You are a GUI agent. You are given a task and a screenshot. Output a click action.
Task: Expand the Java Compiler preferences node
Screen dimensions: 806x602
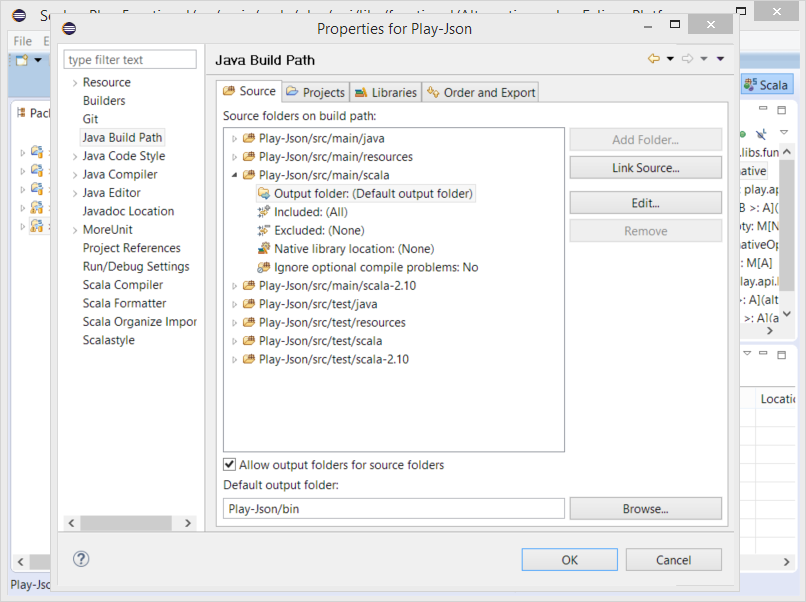[75, 175]
